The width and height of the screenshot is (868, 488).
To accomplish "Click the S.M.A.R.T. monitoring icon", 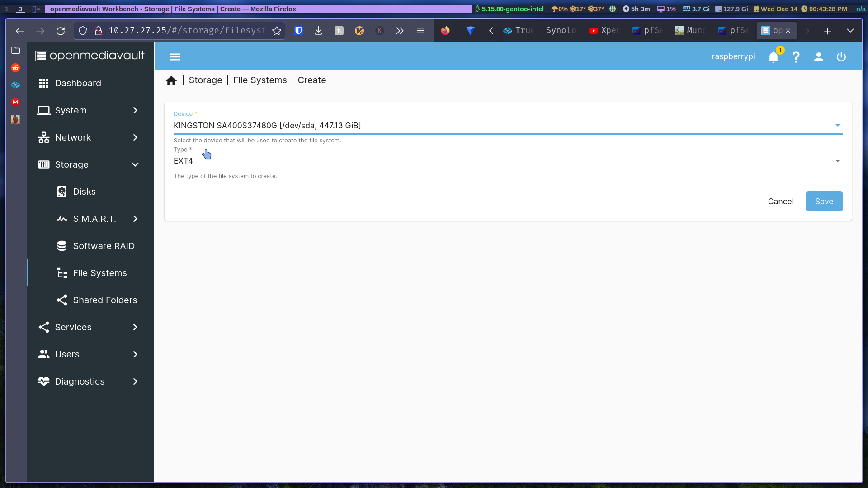I will click(x=62, y=219).
